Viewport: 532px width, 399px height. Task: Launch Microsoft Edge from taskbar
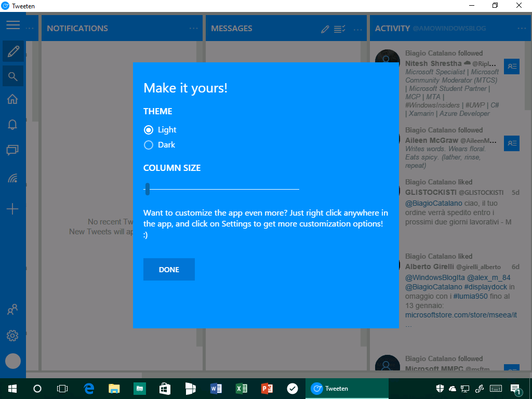[89, 389]
